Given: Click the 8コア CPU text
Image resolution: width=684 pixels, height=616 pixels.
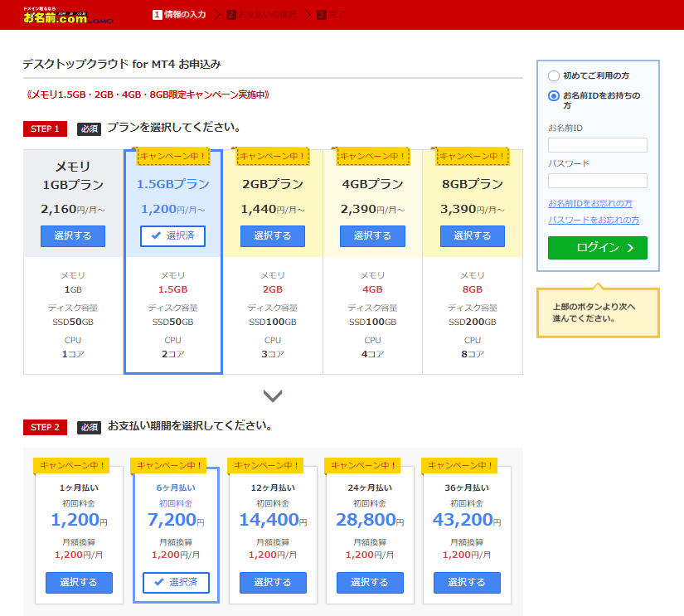Looking at the screenshot, I should pyautogui.click(x=473, y=354).
